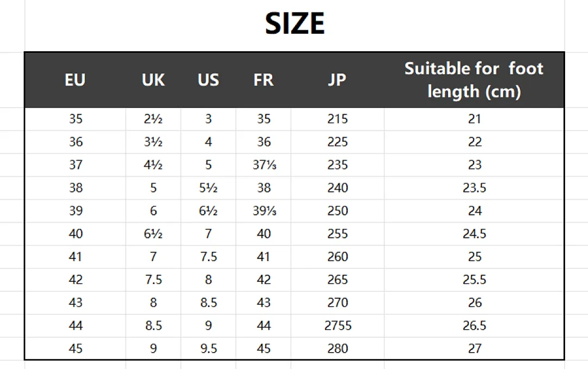Select the cell with JP value 2755

click(338, 325)
